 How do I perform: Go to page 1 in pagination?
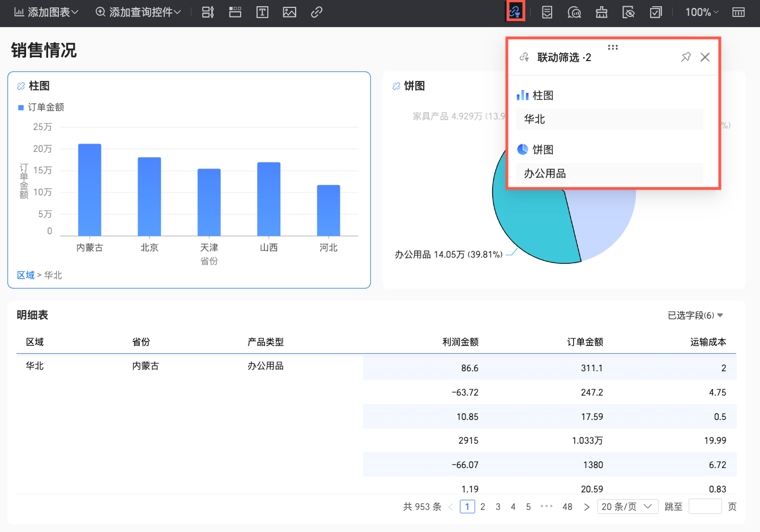pos(467,507)
